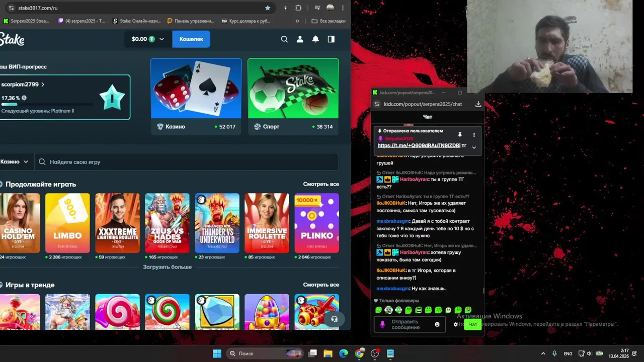
Task: Unpin the pinned message via pin icon
Action: pos(459,135)
